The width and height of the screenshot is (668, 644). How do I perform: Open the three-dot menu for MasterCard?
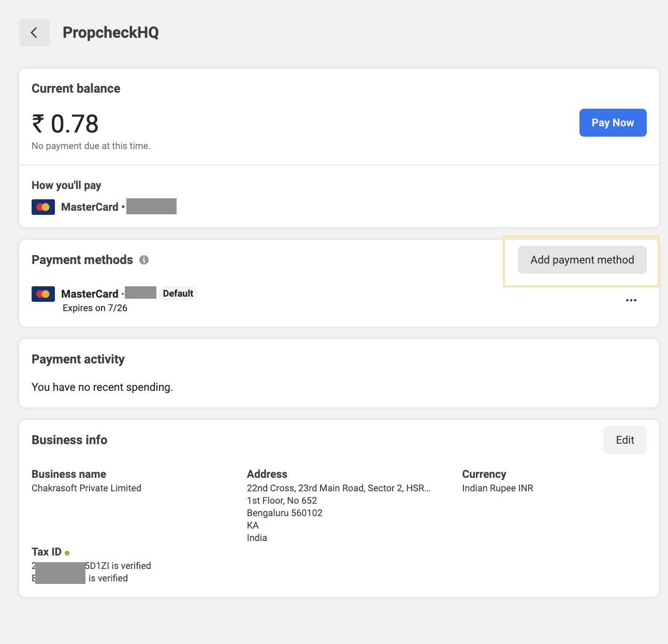pos(631,300)
